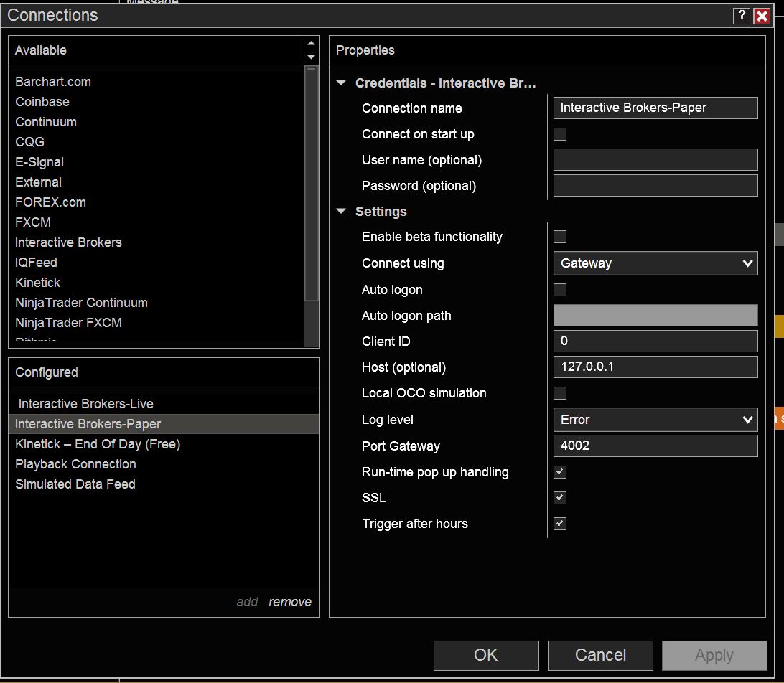Select NinjaTrader Continuum in Available list
This screenshot has width=784, height=683.
click(82, 303)
